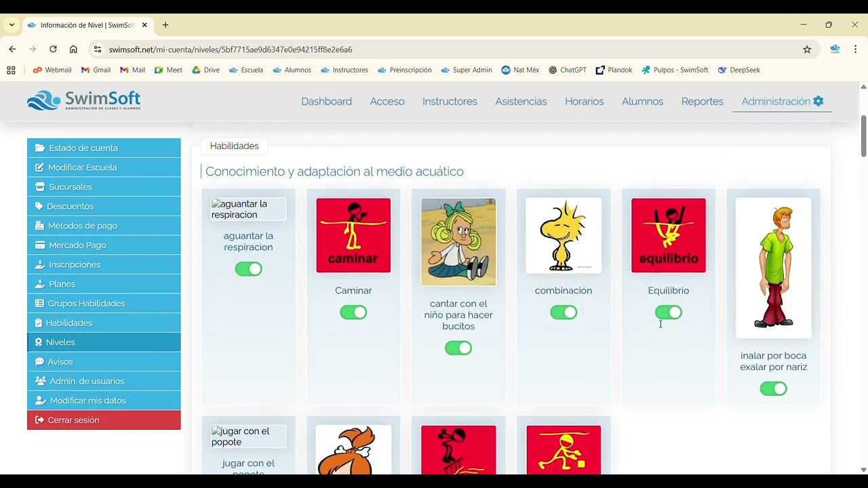The height and width of the screenshot is (488, 868).
Task: Open Avisos in sidebar
Action: pyautogui.click(x=104, y=361)
